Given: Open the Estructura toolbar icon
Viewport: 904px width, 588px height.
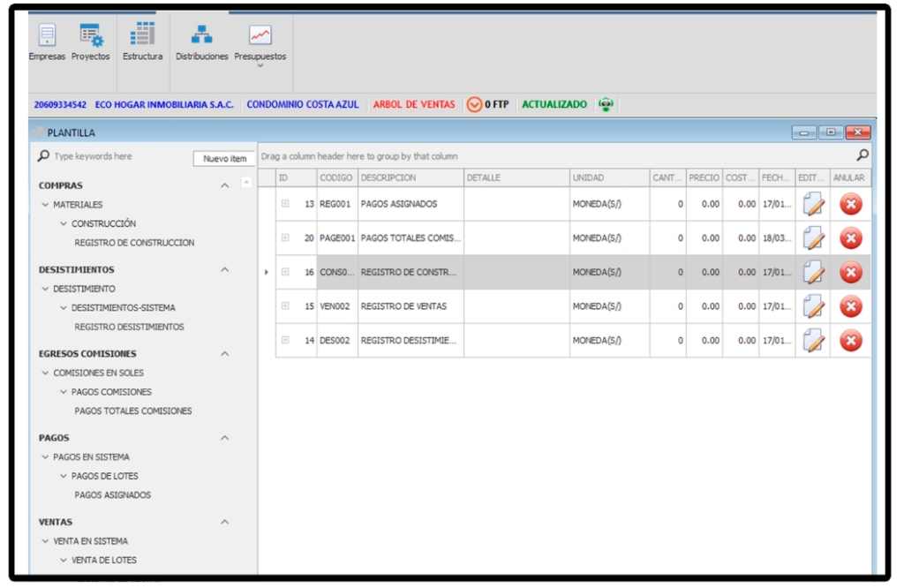Looking at the screenshot, I should click(x=142, y=34).
